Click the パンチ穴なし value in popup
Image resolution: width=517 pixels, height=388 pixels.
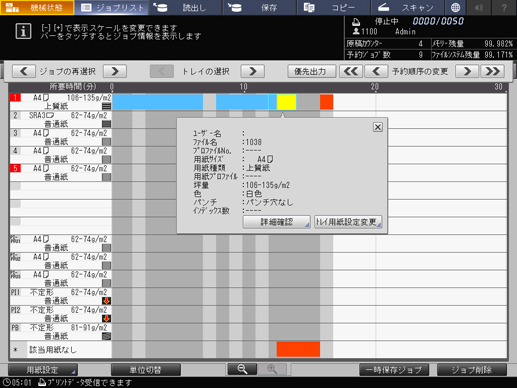pos(269,202)
